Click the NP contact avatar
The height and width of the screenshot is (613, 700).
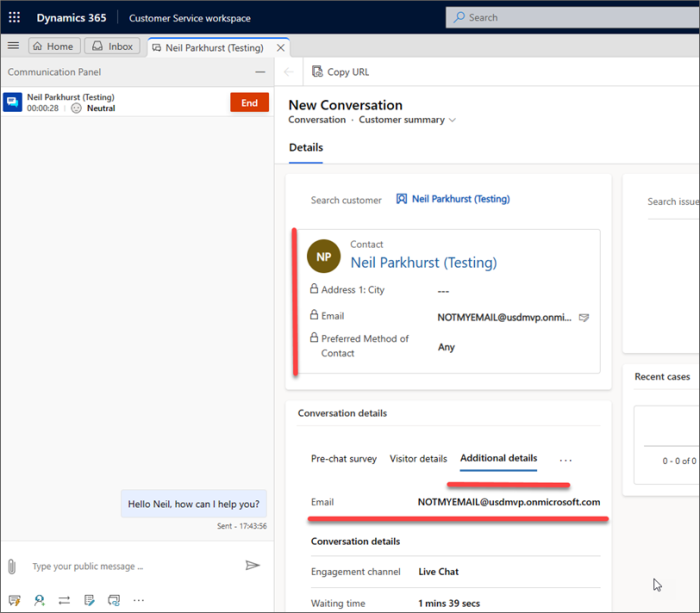tap(324, 256)
